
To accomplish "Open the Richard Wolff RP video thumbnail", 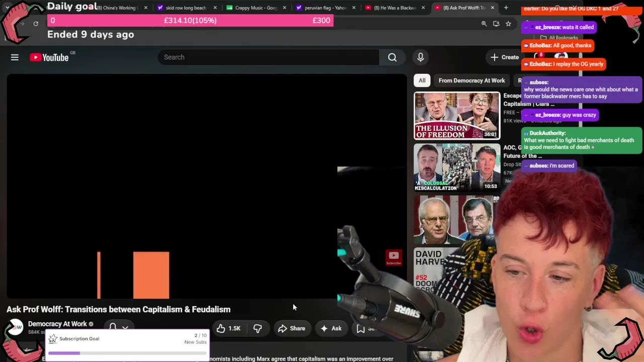I will click(x=457, y=219).
